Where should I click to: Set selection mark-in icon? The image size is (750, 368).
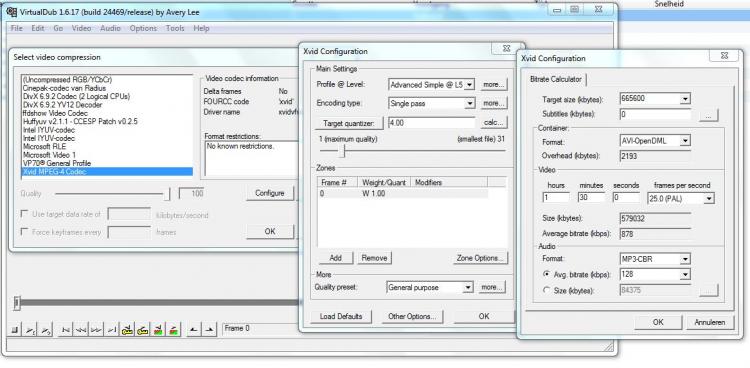(x=194, y=330)
